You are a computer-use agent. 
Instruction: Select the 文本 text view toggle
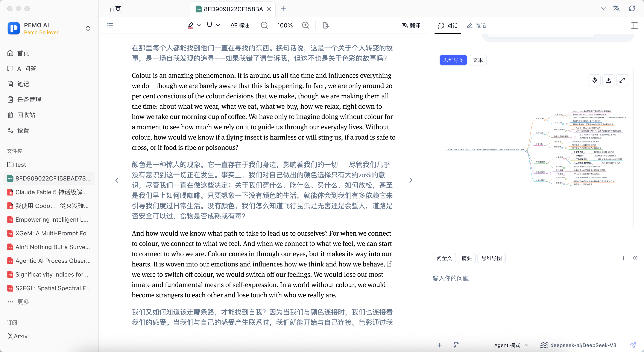[x=477, y=60]
